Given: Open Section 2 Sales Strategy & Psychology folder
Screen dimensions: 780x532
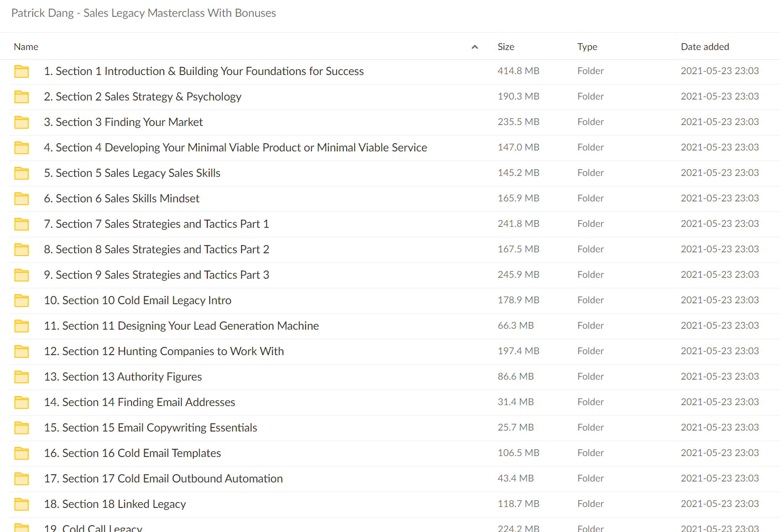Looking at the screenshot, I should coord(142,97).
